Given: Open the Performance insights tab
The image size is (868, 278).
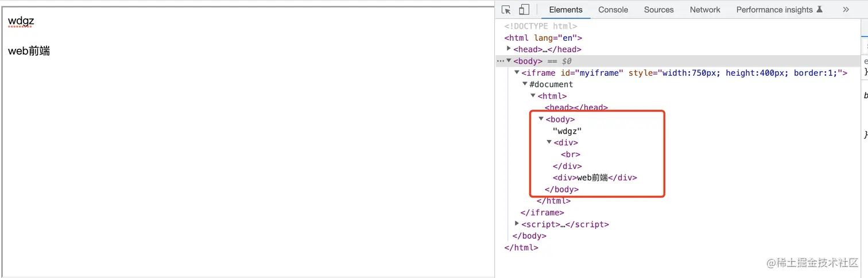Looking at the screenshot, I should click(779, 10).
